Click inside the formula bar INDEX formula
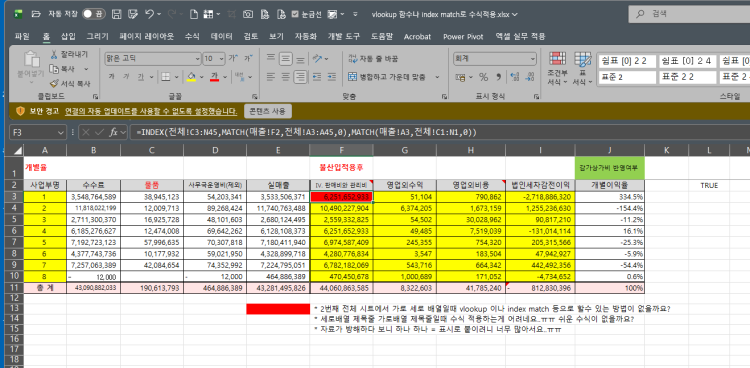 (306, 133)
